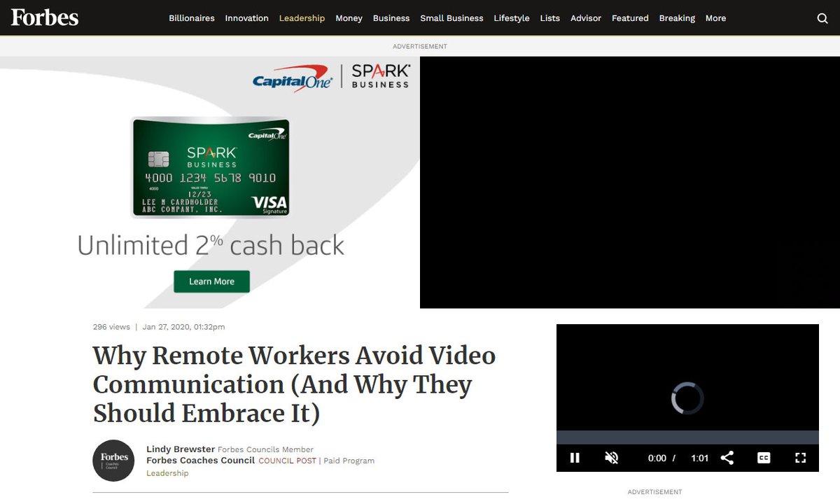The image size is (840, 504).
Task: Click the video progress bar
Action: tap(687, 437)
